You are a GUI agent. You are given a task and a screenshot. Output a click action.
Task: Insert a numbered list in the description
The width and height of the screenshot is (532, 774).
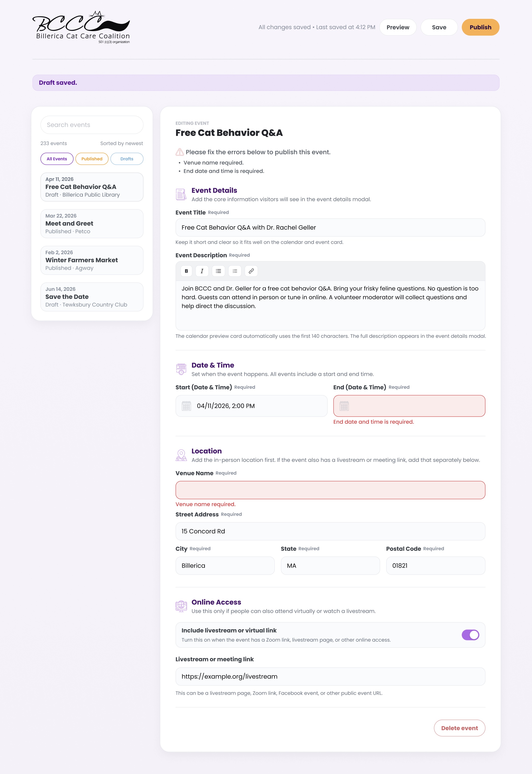(x=235, y=271)
